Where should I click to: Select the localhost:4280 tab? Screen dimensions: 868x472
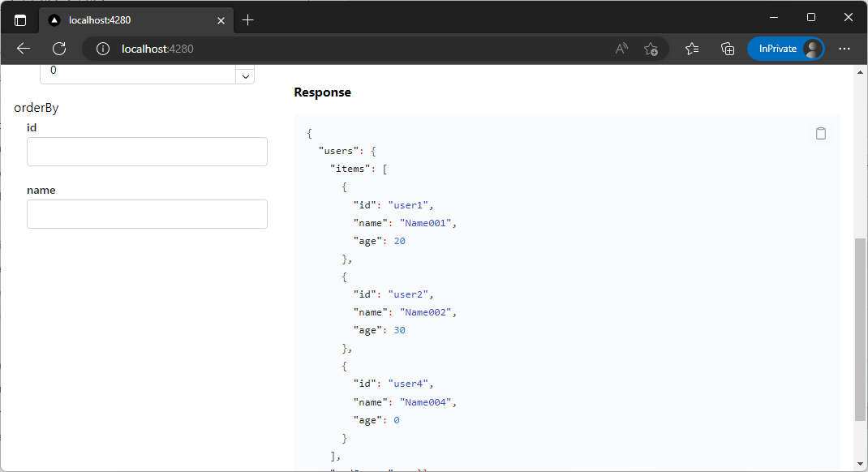tap(135, 20)
